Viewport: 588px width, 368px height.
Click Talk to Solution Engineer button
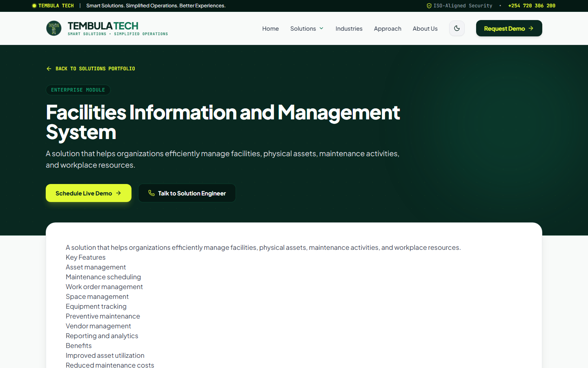[187, 193]
